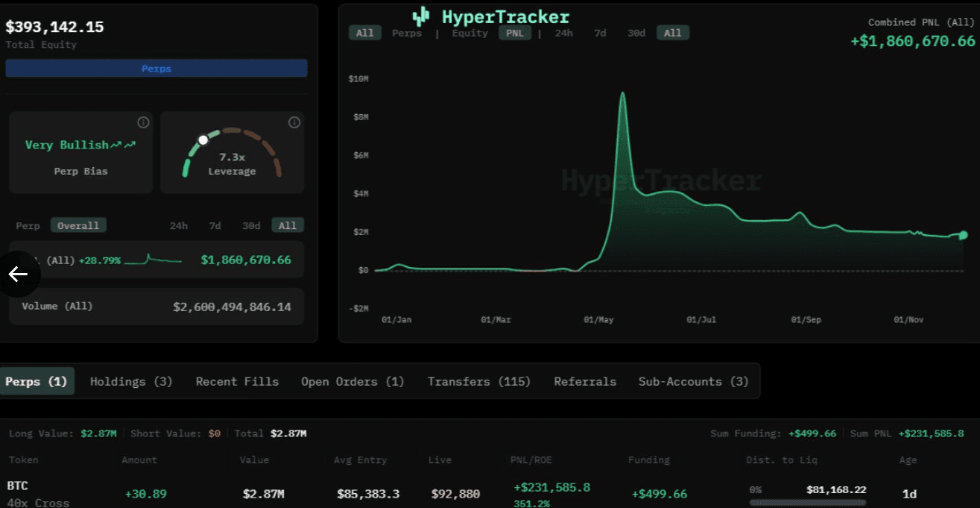
Task: Open the Recent Fills tab
Action: click(237, 381)
